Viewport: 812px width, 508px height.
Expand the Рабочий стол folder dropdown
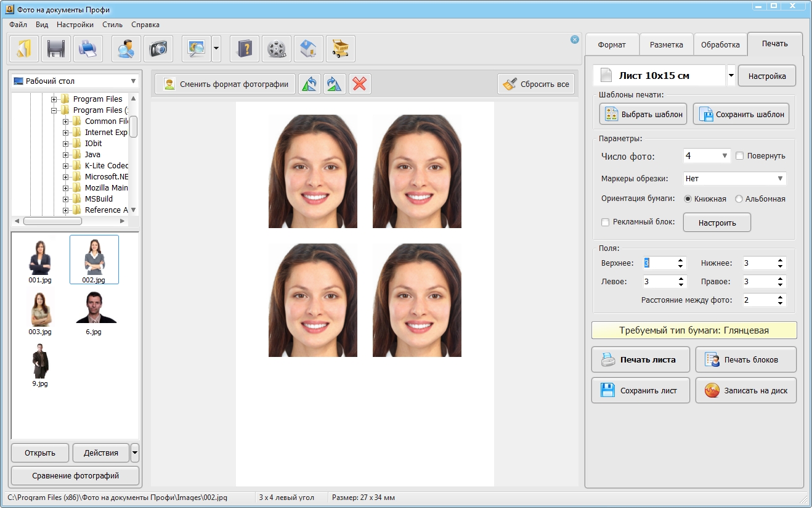click(x=133, y=81)
